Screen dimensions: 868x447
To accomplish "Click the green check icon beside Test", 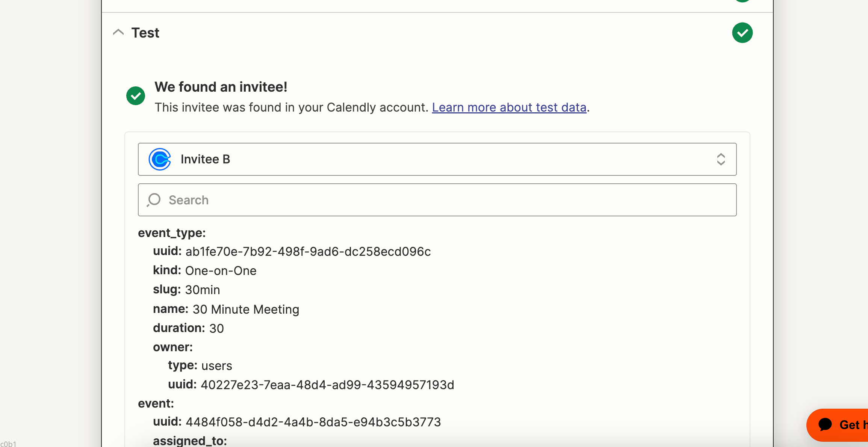I will (742, 33).
